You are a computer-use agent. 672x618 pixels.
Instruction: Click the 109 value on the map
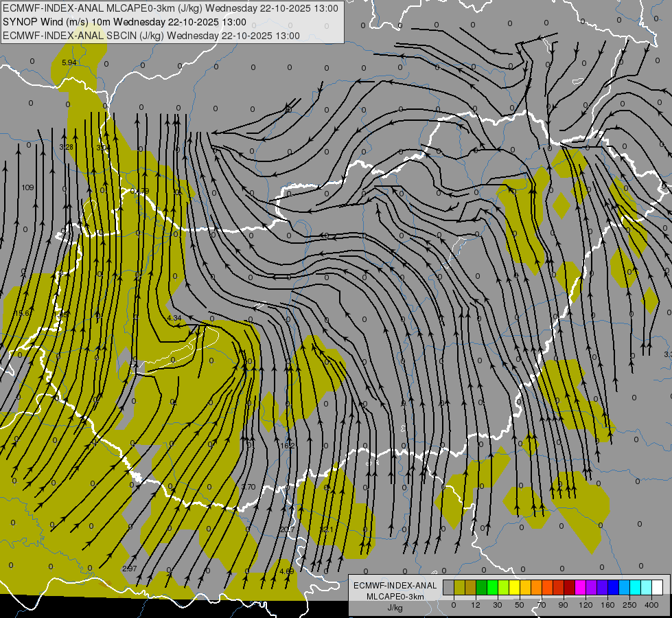coord(27,187)
